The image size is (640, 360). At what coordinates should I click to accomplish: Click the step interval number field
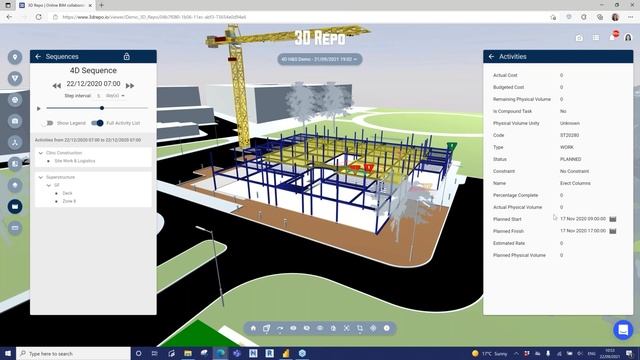pyautogui.click(x=98, y=96)
